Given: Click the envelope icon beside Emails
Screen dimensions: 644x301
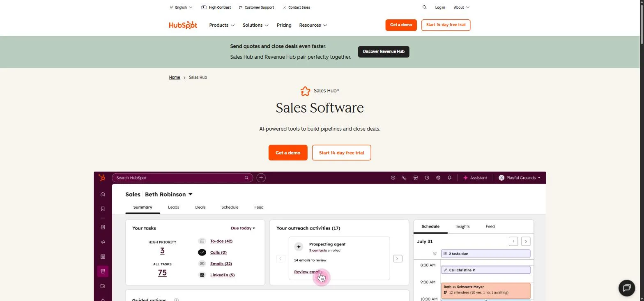Looking at the screenshot, I should pos(202,264).
